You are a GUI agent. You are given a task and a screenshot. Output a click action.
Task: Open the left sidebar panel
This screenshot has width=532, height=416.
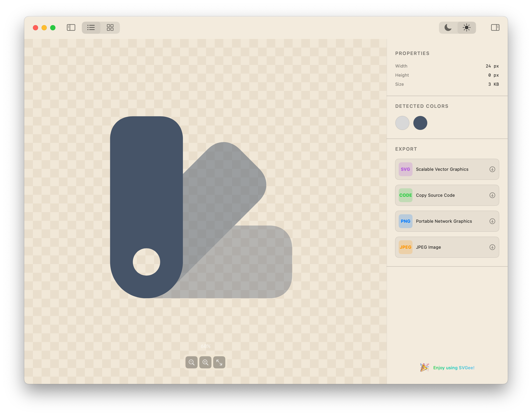(71, 27)
